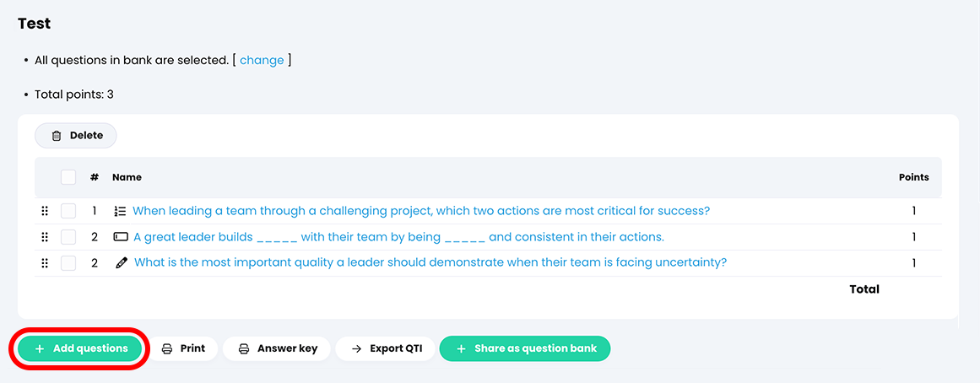
Task: Click the drag handle for the blank-fill question
Action: (x=45, y=237)
